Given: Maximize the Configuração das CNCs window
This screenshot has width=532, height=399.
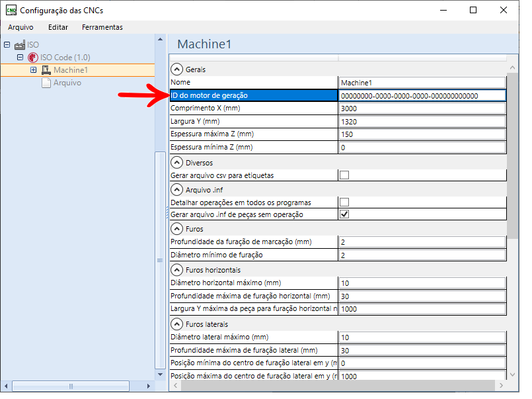Looking at the screenshot, I should [x=473, y=10].
